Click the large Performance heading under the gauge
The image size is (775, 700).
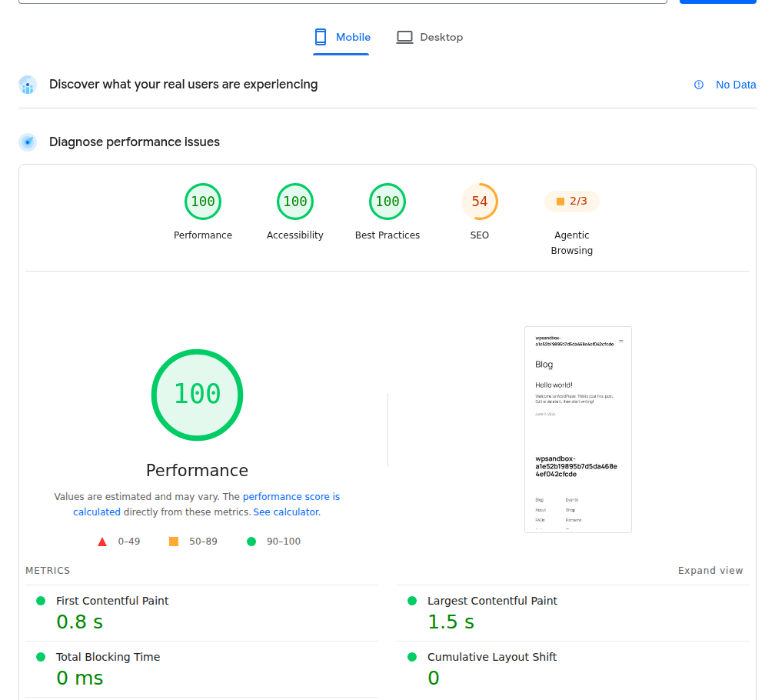(197, 471)
